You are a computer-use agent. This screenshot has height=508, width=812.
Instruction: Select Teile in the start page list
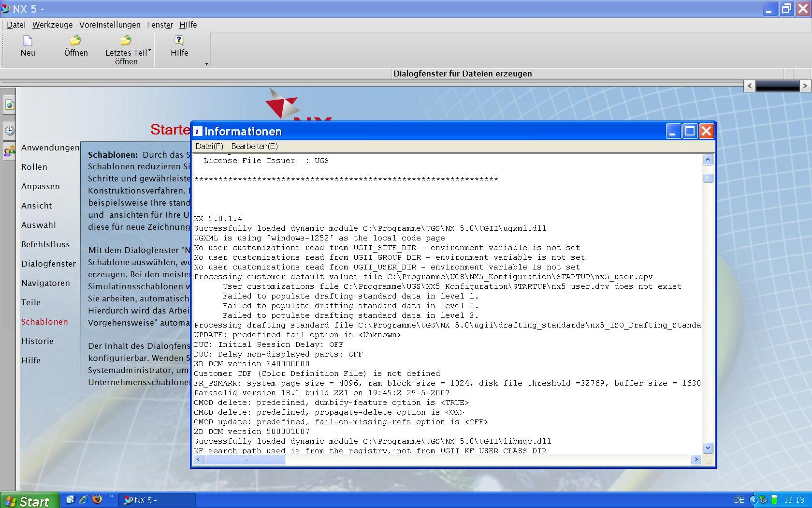click(31, 302)
